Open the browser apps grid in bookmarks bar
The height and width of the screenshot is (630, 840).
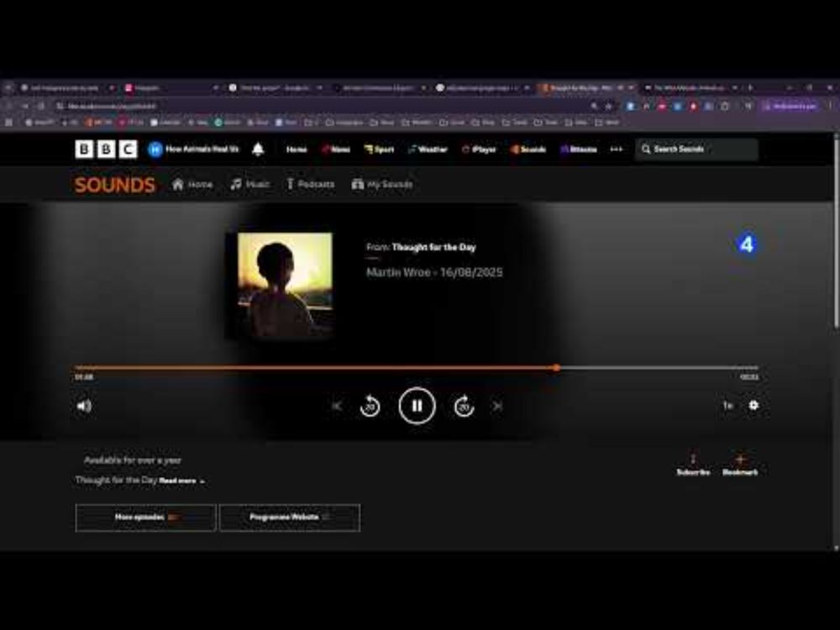tap(8, 122)
